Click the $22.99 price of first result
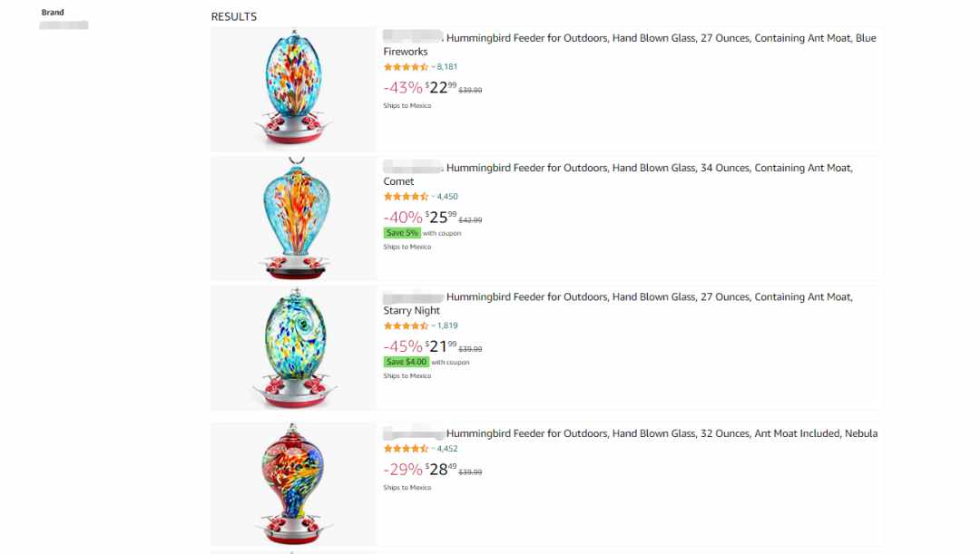 click(x=441, y=87)
